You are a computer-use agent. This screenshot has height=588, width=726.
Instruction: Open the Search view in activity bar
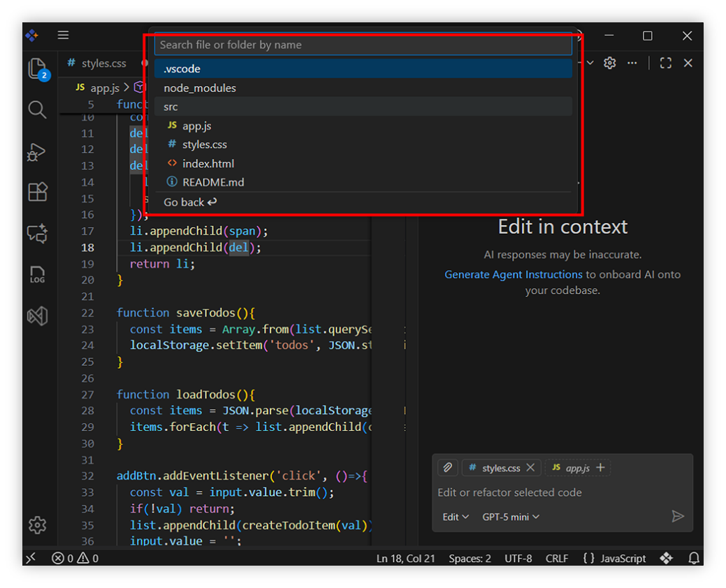pos(37,110)
